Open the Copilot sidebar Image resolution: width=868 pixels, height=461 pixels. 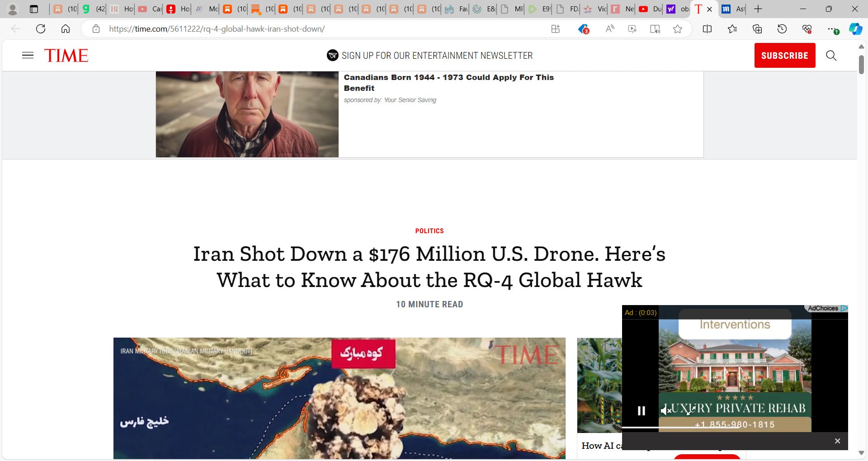point(855,29)
